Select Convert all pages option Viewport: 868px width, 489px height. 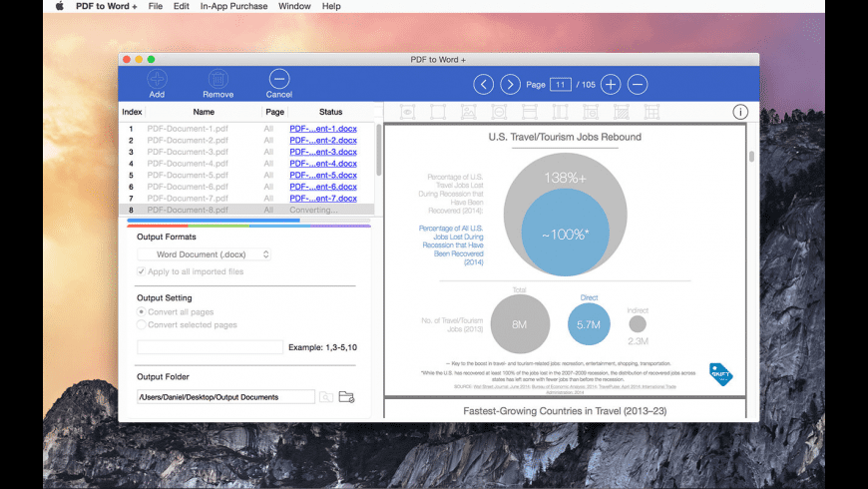(x=141, y=311)
